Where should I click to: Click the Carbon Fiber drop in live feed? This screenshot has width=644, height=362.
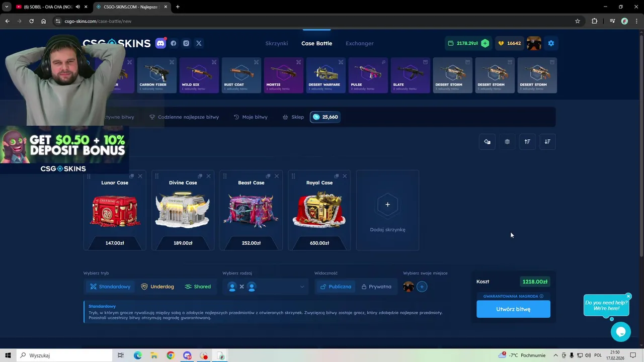[156, 75]
